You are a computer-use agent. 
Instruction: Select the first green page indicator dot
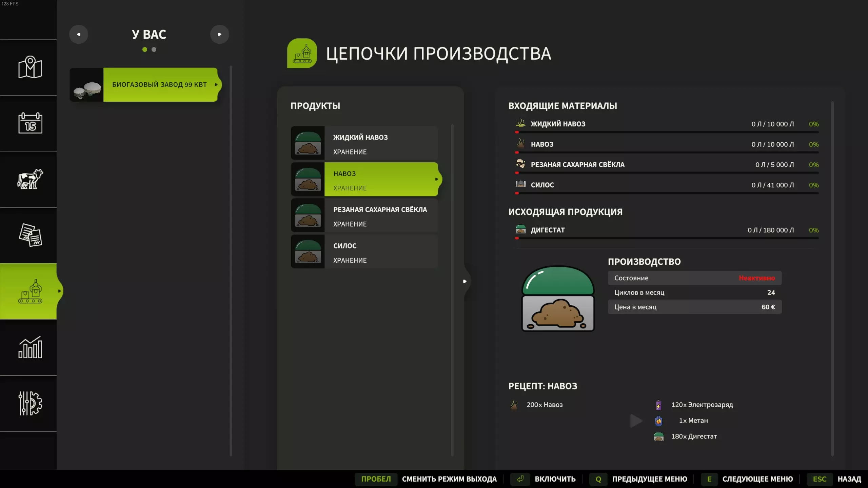145,49
